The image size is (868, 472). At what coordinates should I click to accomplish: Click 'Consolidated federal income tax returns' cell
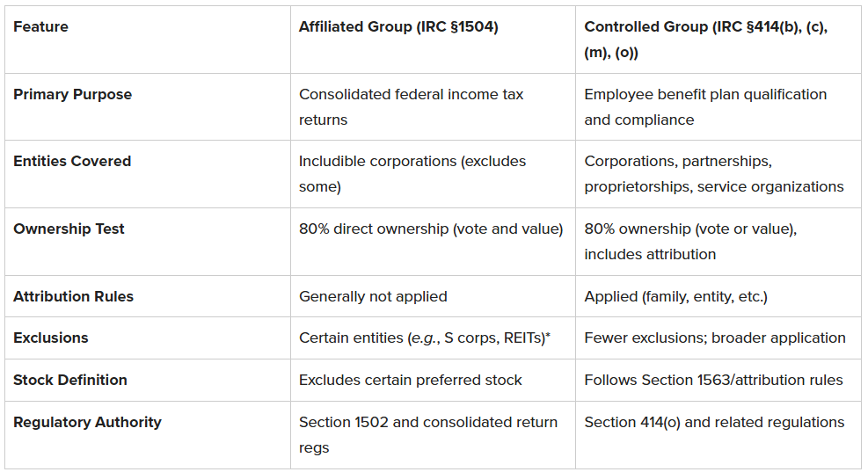411,106
